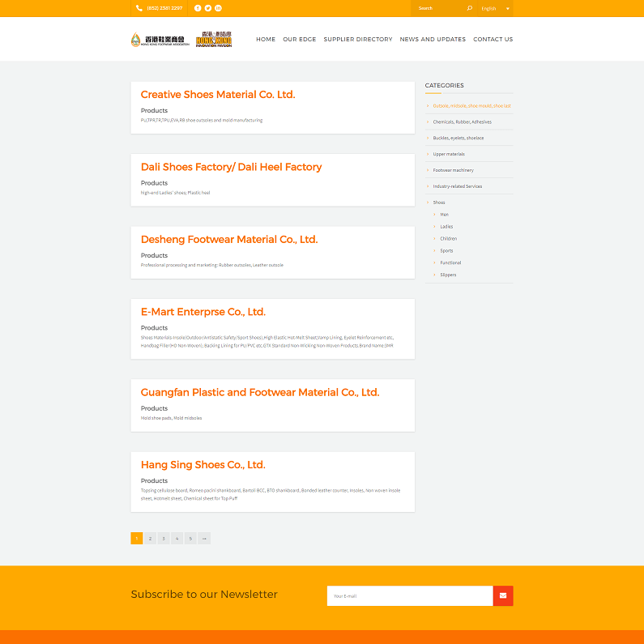644x644 pixels.
Task: Submit newsletter with red envelope button
Action: point(503,595)
